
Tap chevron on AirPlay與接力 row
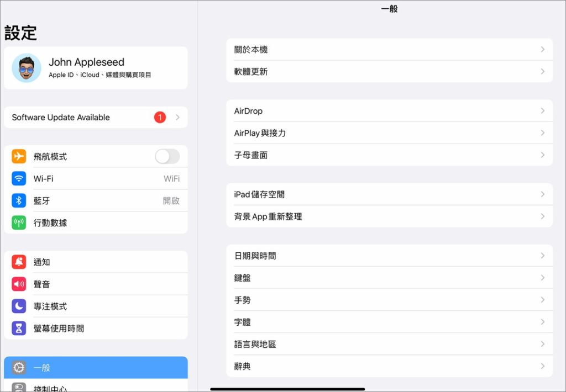tap(543, 133)
